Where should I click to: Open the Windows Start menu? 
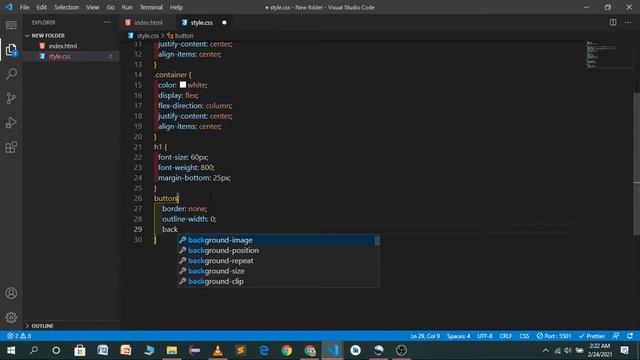pyautogui.click(x=11, y=350)
